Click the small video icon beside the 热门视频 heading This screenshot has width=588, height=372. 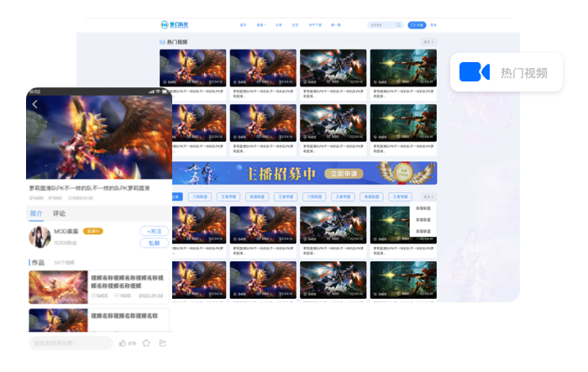162,42
